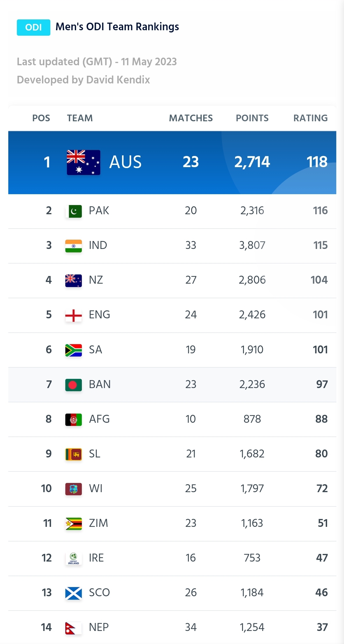Open the ZIM team row
Image resolution: width=344 pixels, height=644 pixels.
[172, 524]
